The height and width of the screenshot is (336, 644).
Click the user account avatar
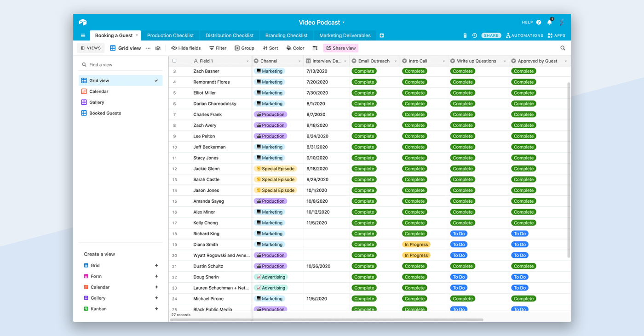click(562, 22)
